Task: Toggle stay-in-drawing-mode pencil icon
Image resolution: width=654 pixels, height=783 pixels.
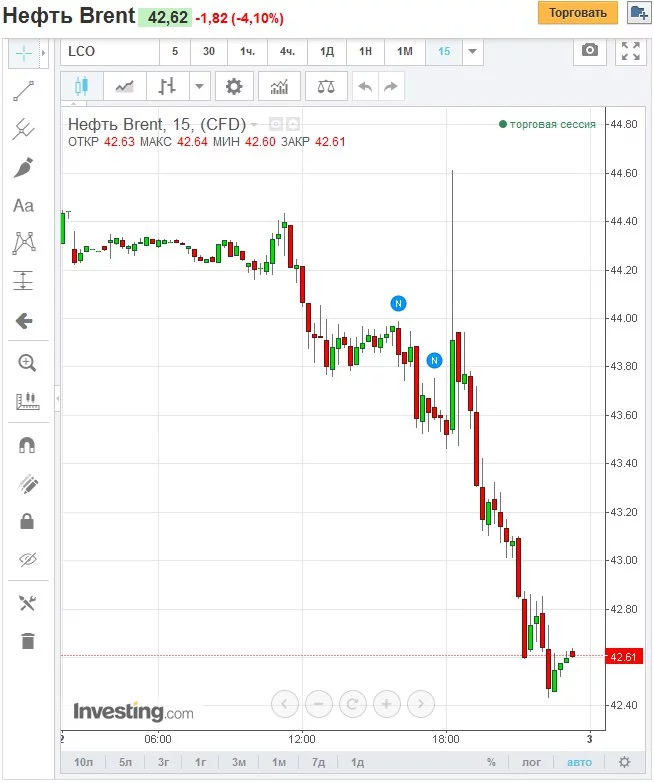Action: 27,484
